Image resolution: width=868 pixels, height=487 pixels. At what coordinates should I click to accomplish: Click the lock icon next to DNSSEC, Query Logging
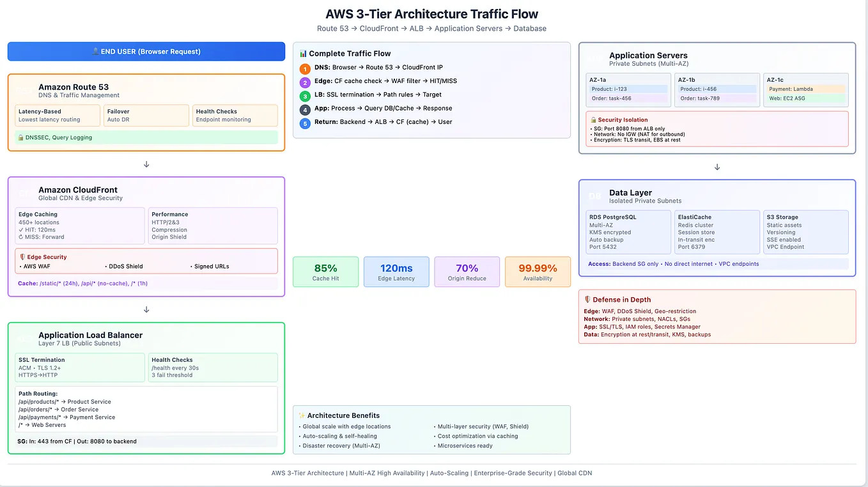(x=22, y=137)
